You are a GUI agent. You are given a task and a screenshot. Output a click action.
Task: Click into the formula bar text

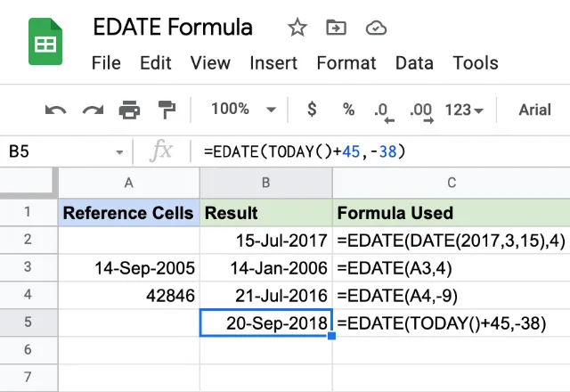click(x=305, y=151)
